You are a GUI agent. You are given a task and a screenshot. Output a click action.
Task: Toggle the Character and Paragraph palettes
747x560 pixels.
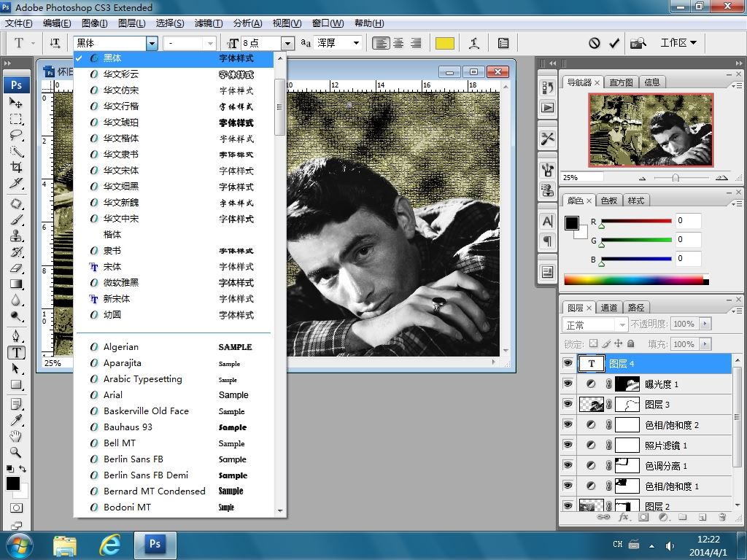[503, 43]
